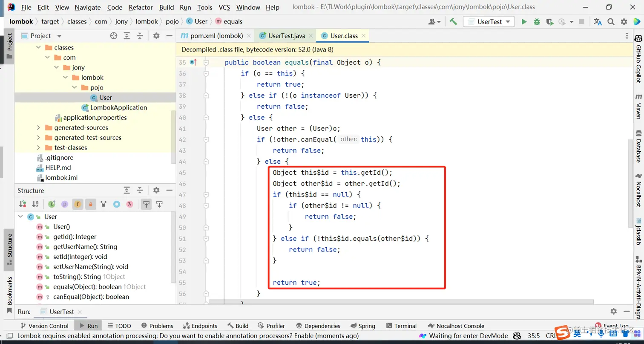The height and width of the screenshot is (344, 644).
Task: Open the Run panel settings gear
Action: (613, 312)
